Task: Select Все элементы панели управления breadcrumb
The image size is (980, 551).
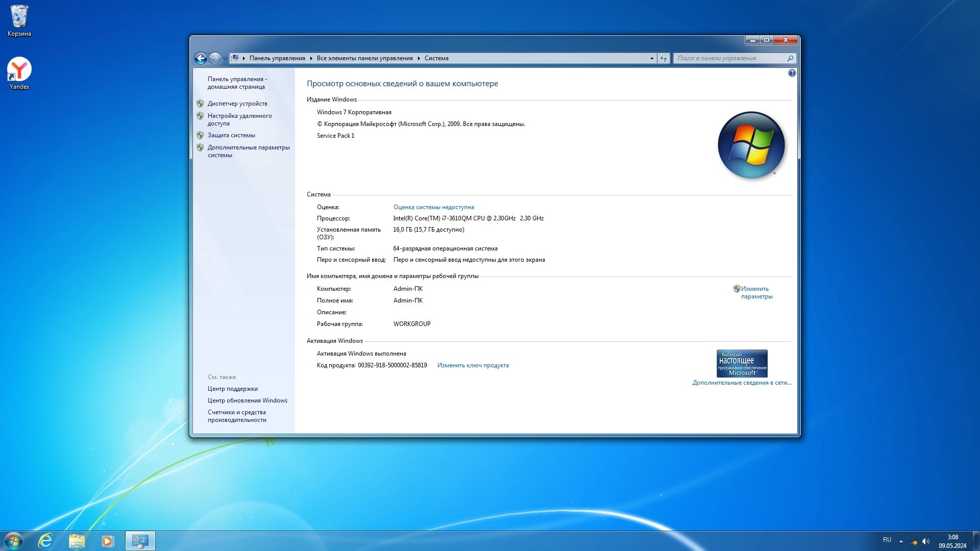Action: [x=364, y=58]
